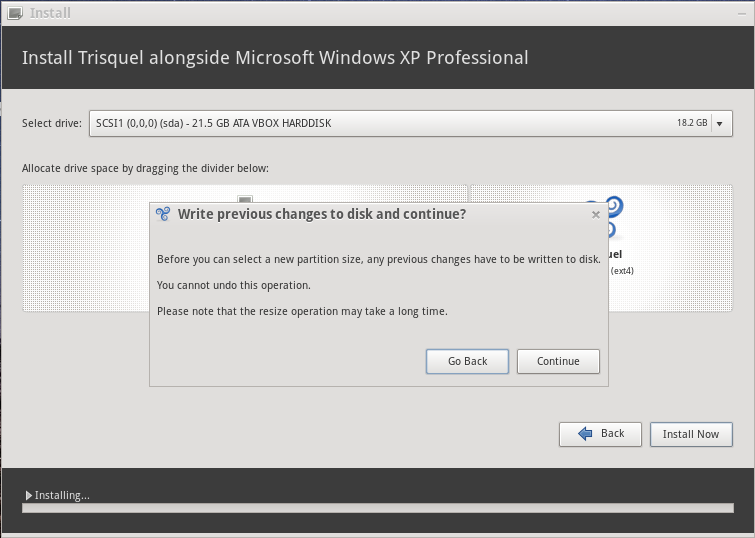Viewport: 755px width, 538px height.
Task: Click the resize operation long time note
Action: click(x=302, y=311)
